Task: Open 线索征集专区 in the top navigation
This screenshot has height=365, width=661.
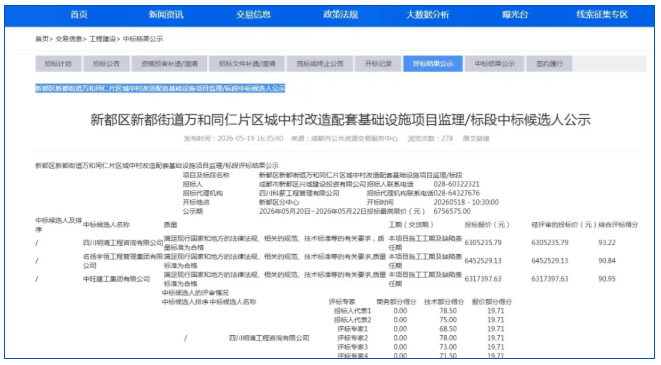Action: 602,15
